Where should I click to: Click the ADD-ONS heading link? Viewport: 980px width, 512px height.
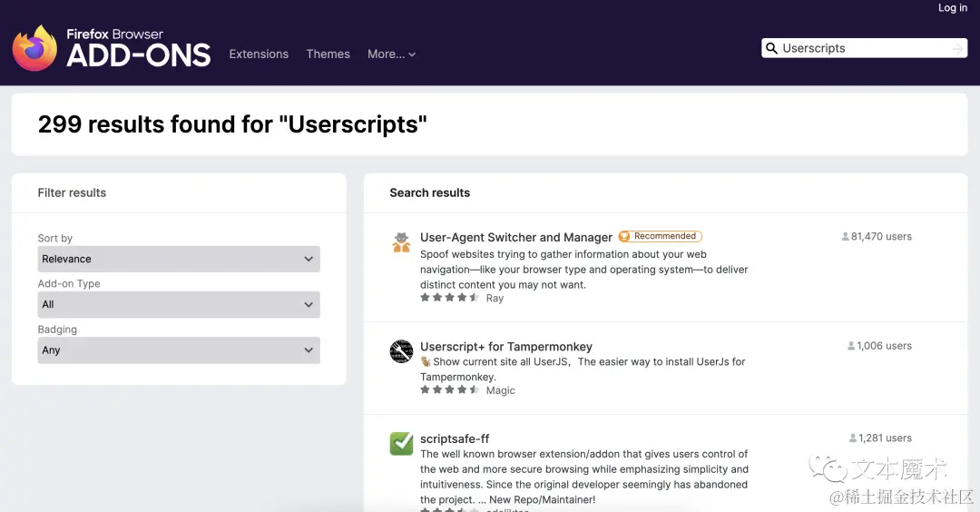pyautogui.click(x=139, y=55)
